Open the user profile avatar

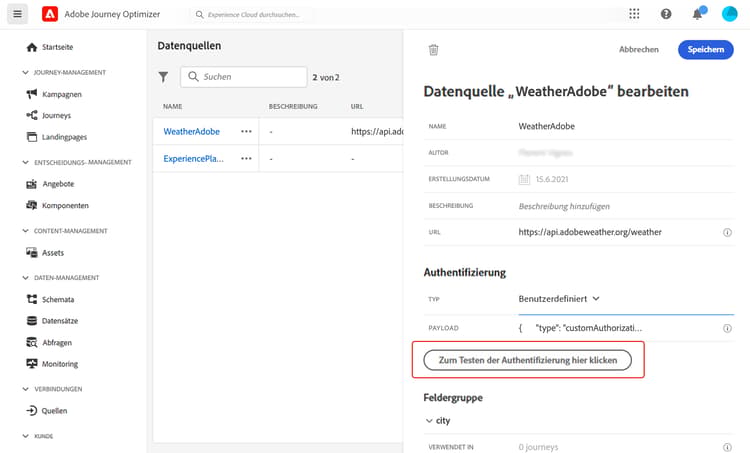729,14
